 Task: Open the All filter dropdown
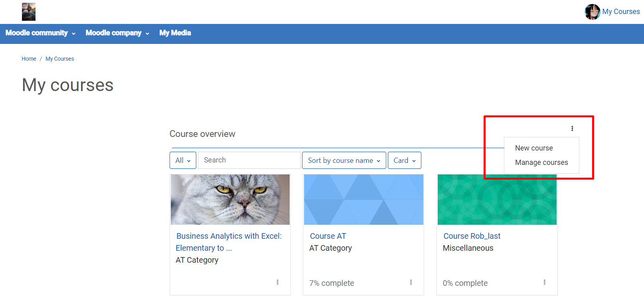click(x=183, y=160)
